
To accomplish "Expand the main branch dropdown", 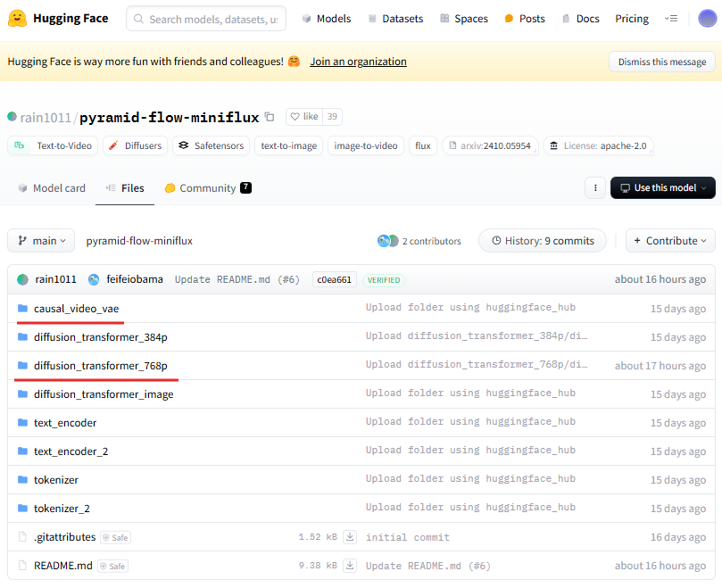I will coord(41,241).
